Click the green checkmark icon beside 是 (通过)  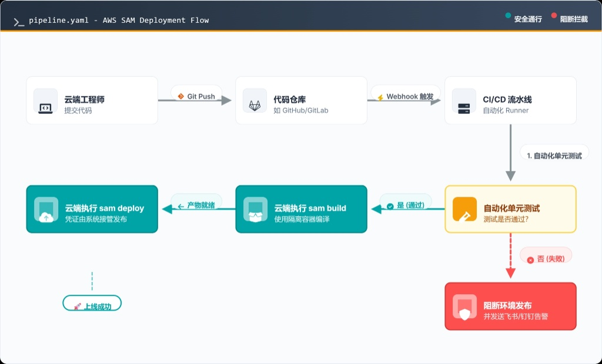pyautogui.click(x=390, y=206)
